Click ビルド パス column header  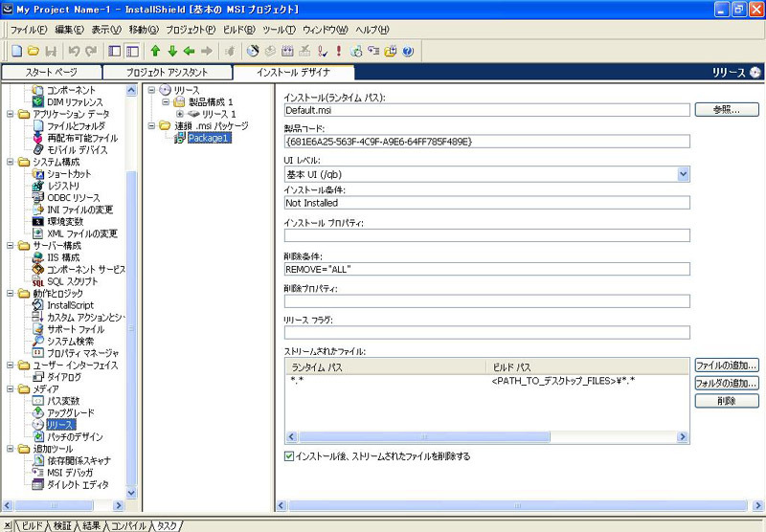[588, 367]
